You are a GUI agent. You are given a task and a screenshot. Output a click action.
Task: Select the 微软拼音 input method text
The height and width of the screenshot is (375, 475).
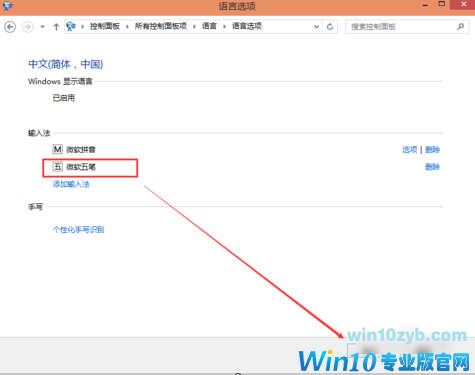(81, 149)
